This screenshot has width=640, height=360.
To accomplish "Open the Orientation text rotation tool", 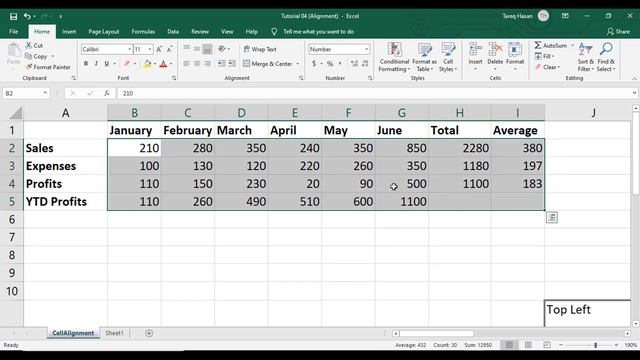I will 222,49.
